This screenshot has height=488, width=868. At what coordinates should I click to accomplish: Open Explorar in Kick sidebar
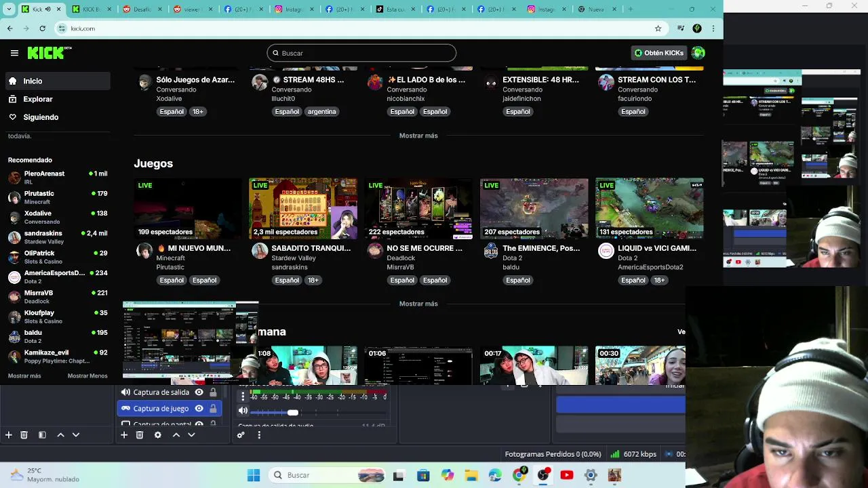58,99
